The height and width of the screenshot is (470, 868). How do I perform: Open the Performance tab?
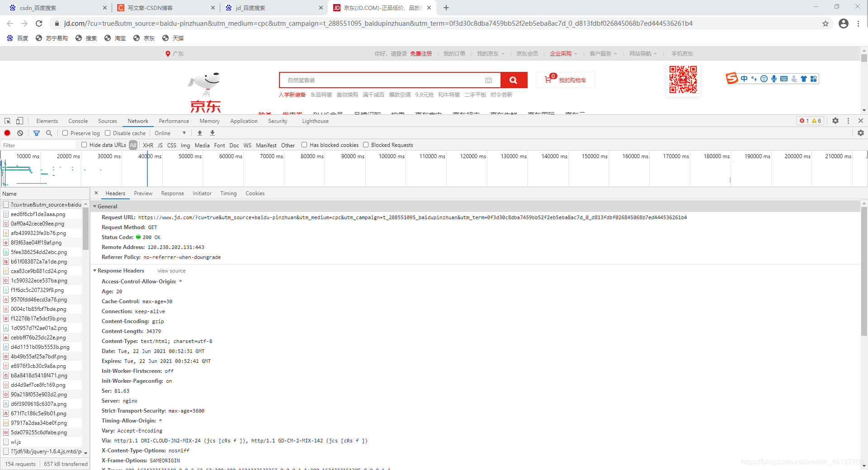click(x=174, y=121)
